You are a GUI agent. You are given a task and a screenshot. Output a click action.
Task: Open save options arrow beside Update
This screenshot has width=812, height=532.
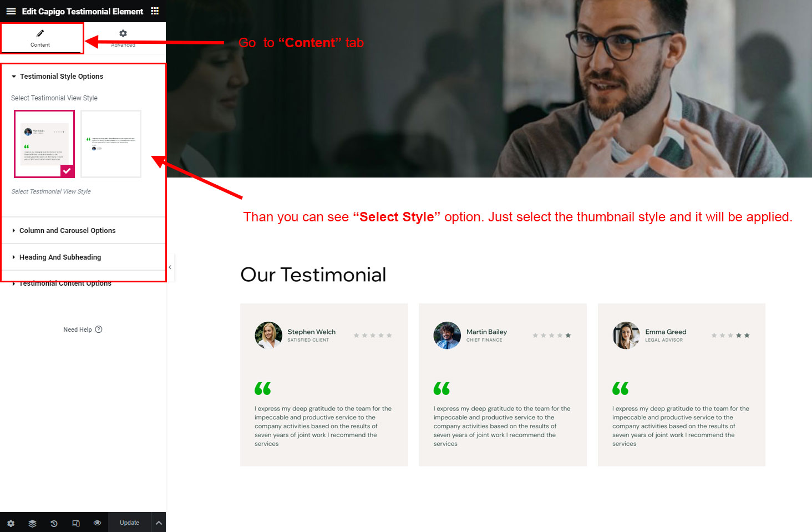[x=159, y=523]
